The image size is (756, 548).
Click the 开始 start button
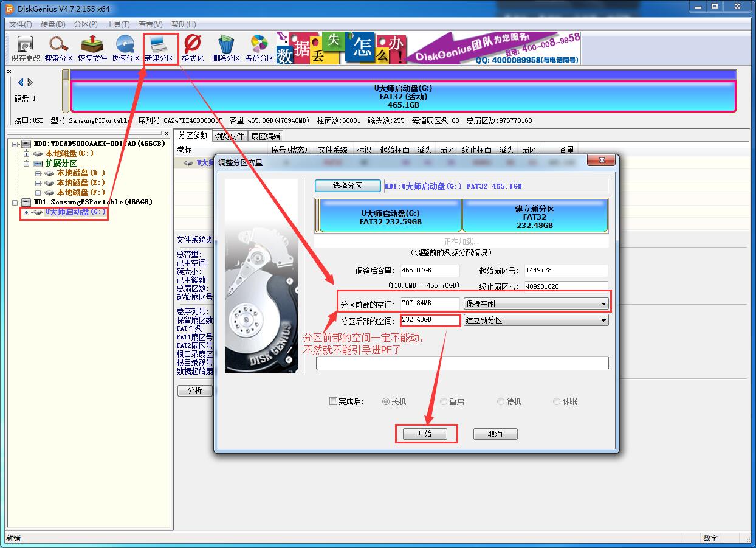tap(424, 434)
